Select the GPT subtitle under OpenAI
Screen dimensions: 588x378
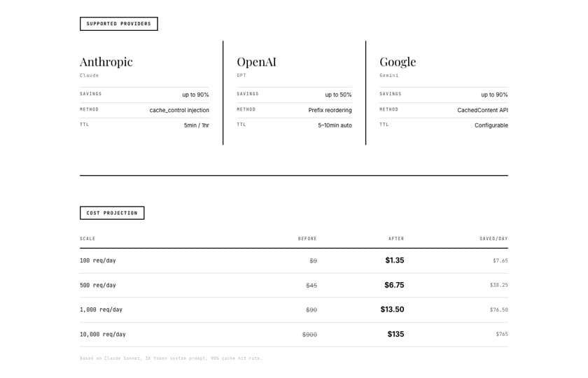click(x=241, y=76)
